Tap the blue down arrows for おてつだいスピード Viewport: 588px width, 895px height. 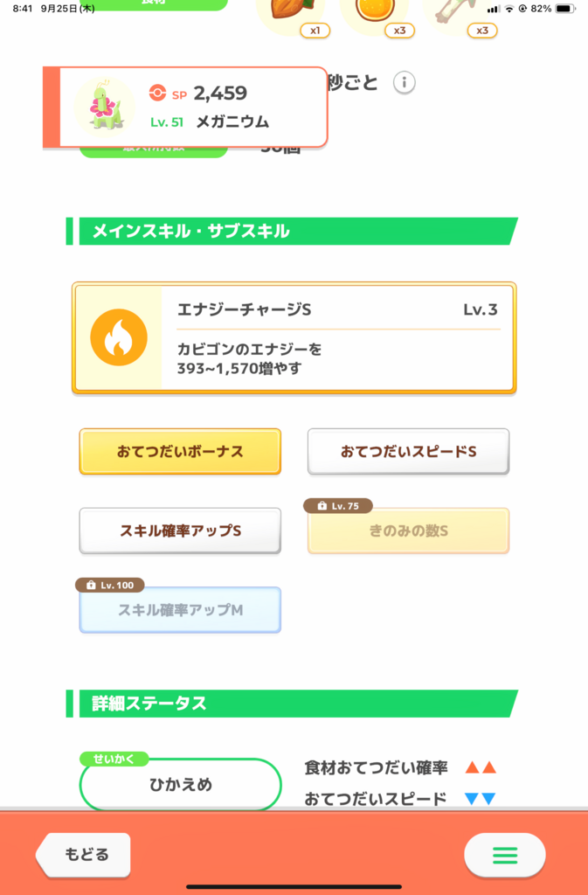click(481, 799)
